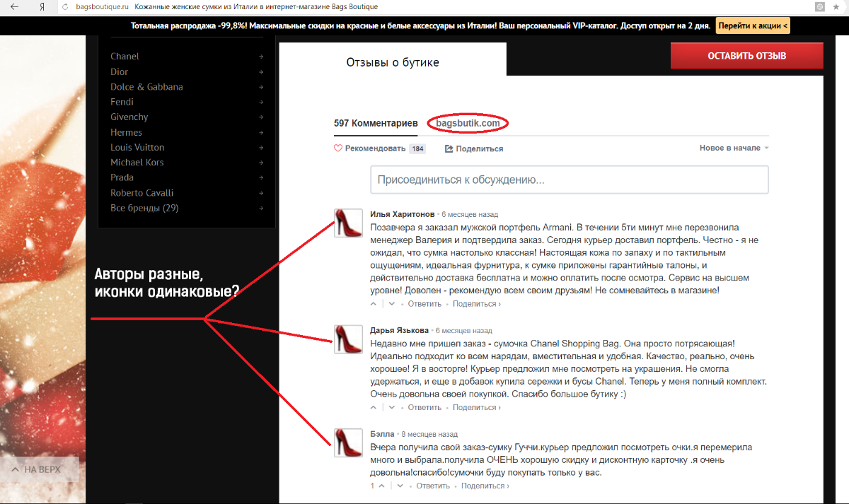Screen dimensions: 849x504
Task: Click the arrow icon beside Hermes
Action: [x=261, y=133]
